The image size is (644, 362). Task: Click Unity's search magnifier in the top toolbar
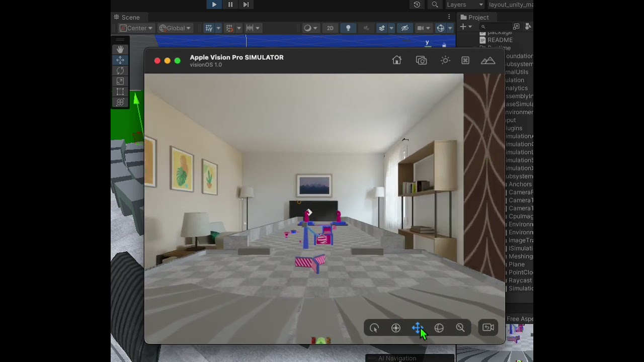tap(435, 5)
